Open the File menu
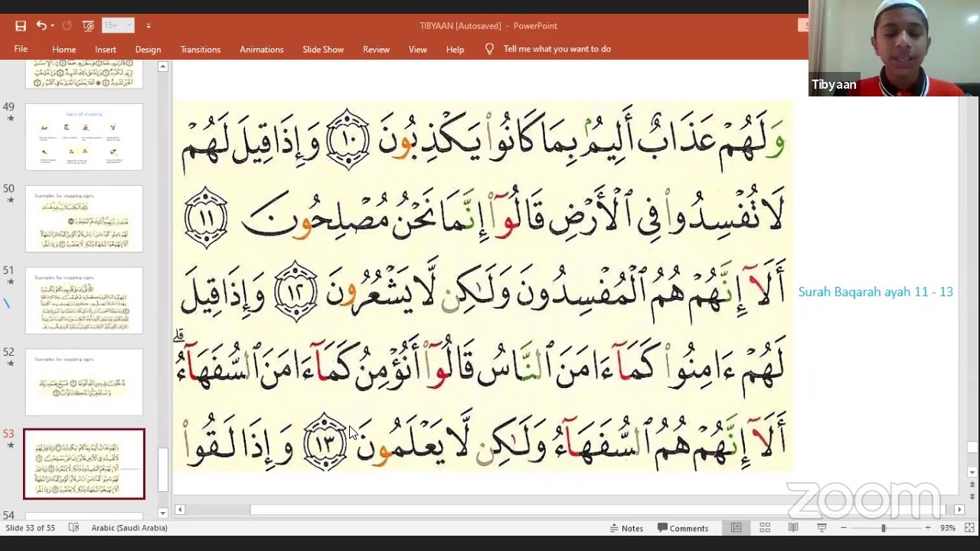The image size is (980, 551). point(21,49)
